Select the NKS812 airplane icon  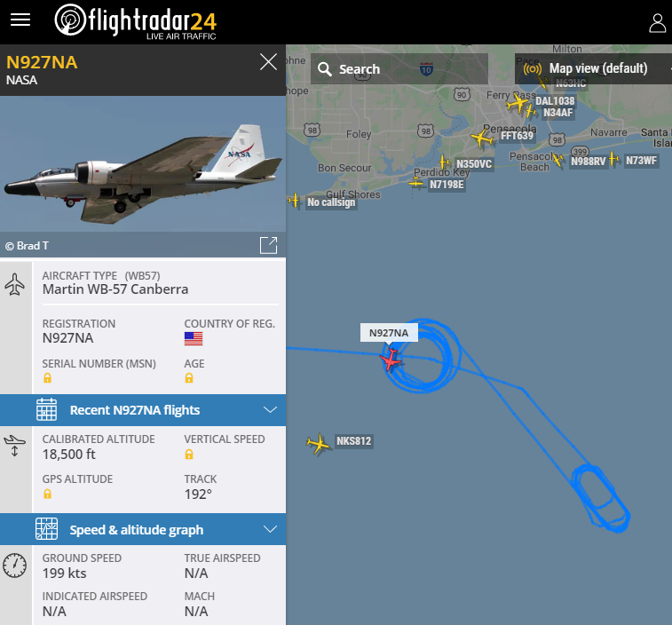pos(318,444)
